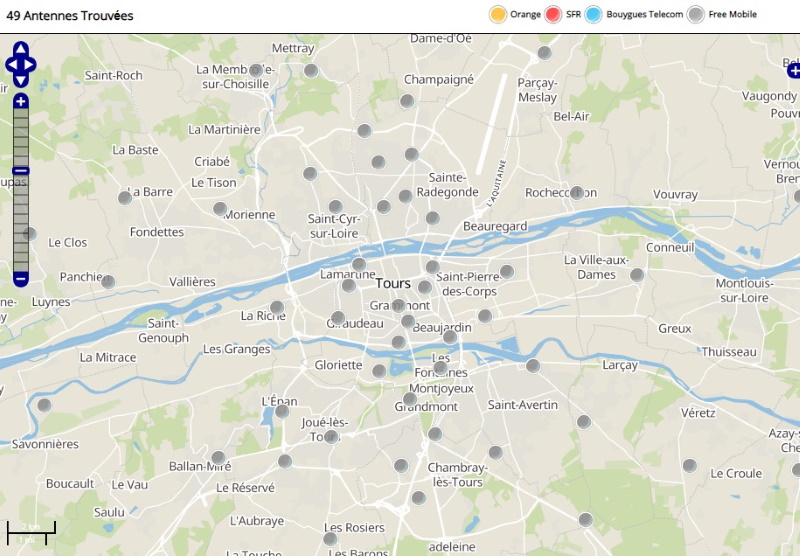Click the antenna marker near Panchien

tap(108, 282)
